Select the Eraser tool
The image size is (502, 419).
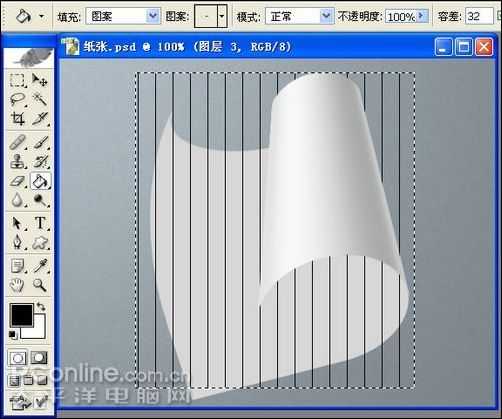click(x=17, y=181)
